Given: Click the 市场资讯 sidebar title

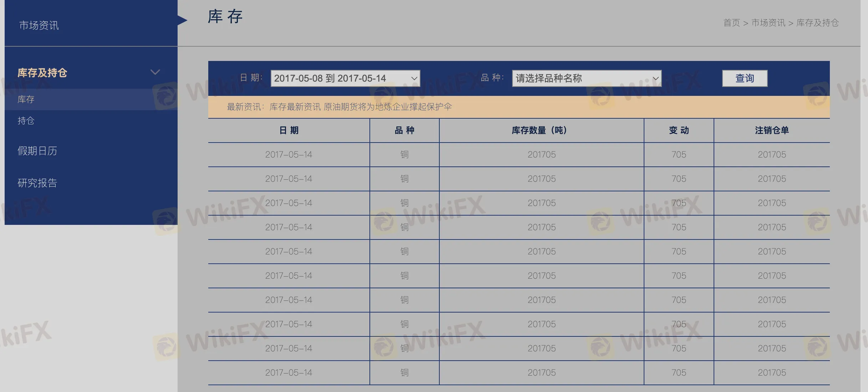Looking at the screenshot, I should coord(39,25).
